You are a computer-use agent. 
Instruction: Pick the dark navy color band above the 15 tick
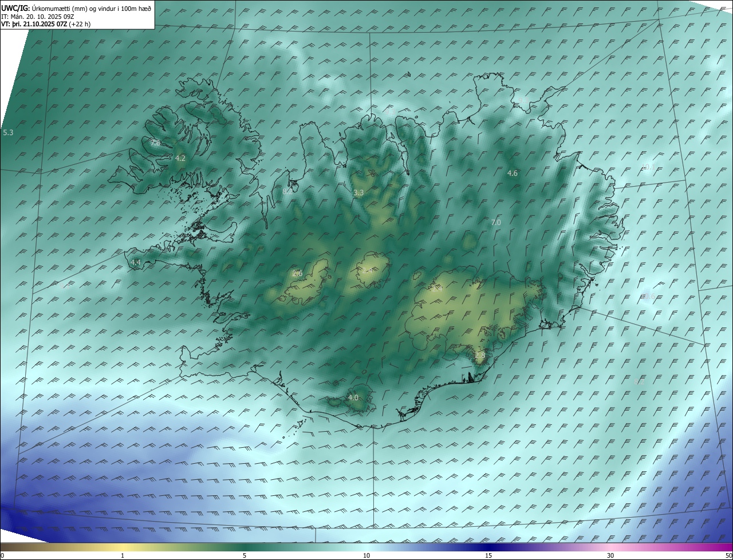point(488,547)
